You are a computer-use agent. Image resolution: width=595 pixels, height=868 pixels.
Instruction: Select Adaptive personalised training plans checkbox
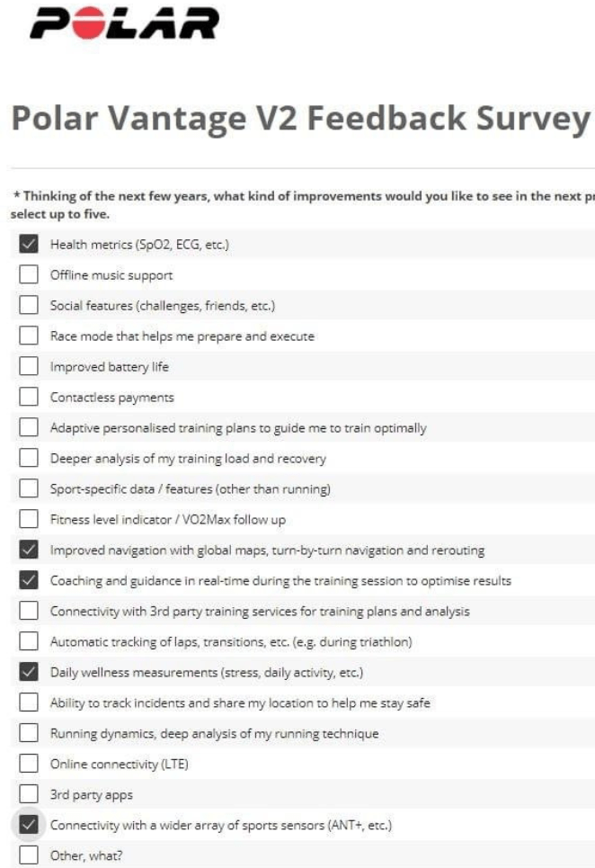coord(29,428)
